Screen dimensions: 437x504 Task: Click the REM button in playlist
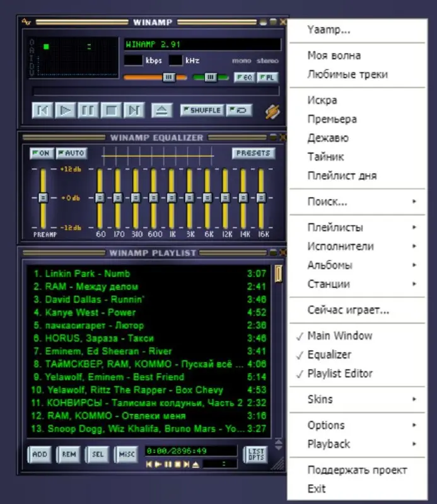pos(69,454)
